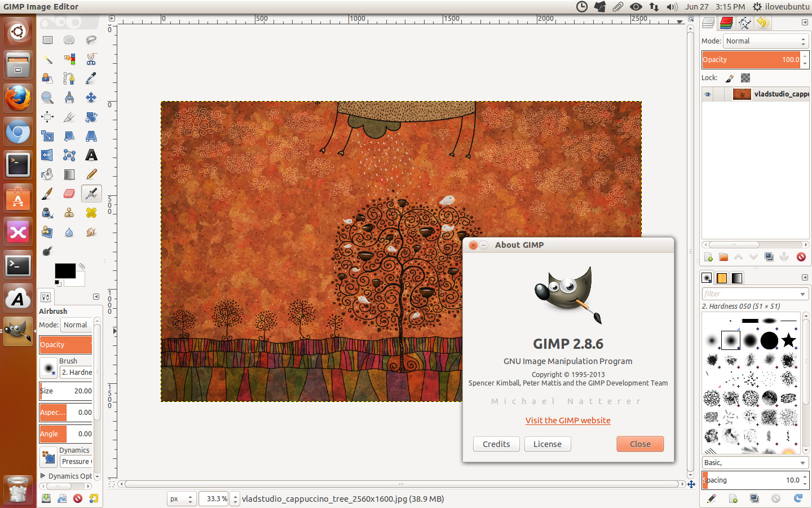
Task: Select the Rectangle Select tool
Action: (x=47, y=40)
